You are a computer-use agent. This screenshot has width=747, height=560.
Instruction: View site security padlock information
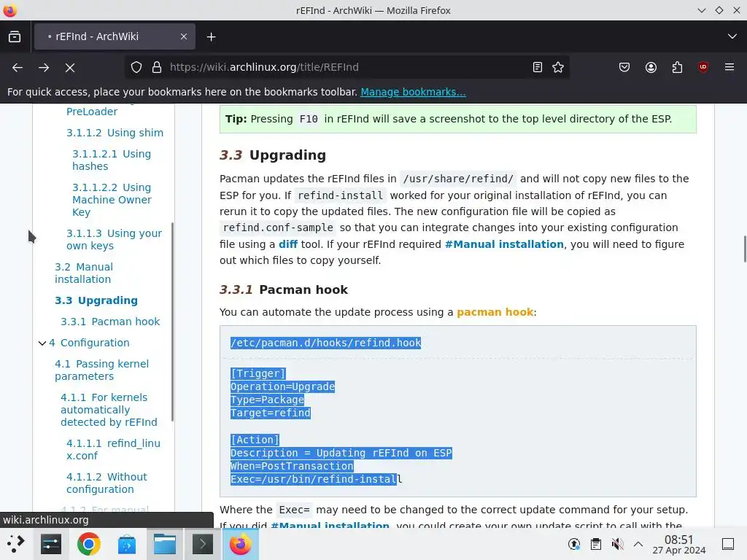point(157,68)
